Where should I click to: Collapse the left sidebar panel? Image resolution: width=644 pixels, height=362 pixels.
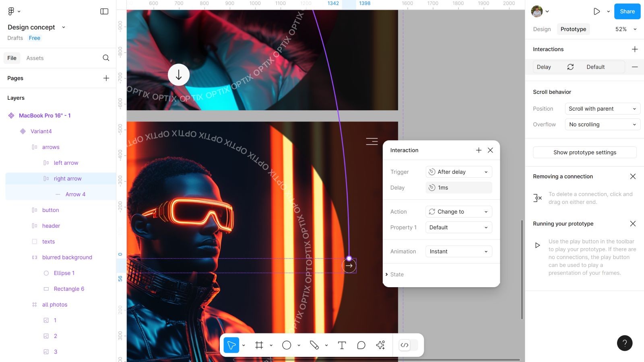pos(104,11)
